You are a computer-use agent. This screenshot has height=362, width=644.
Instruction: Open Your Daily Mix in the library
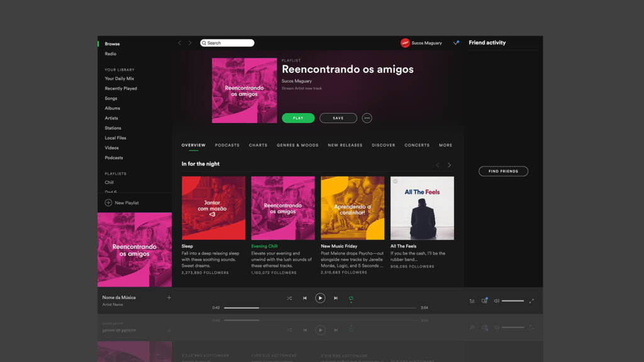[x=119, y=79]
